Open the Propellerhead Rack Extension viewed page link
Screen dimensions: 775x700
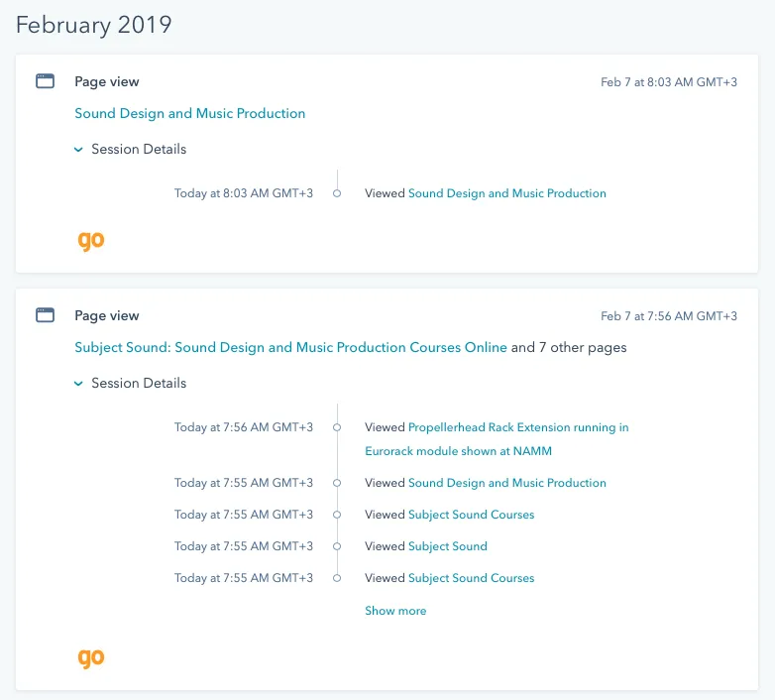pyautogui.click(x=517, y=427)
